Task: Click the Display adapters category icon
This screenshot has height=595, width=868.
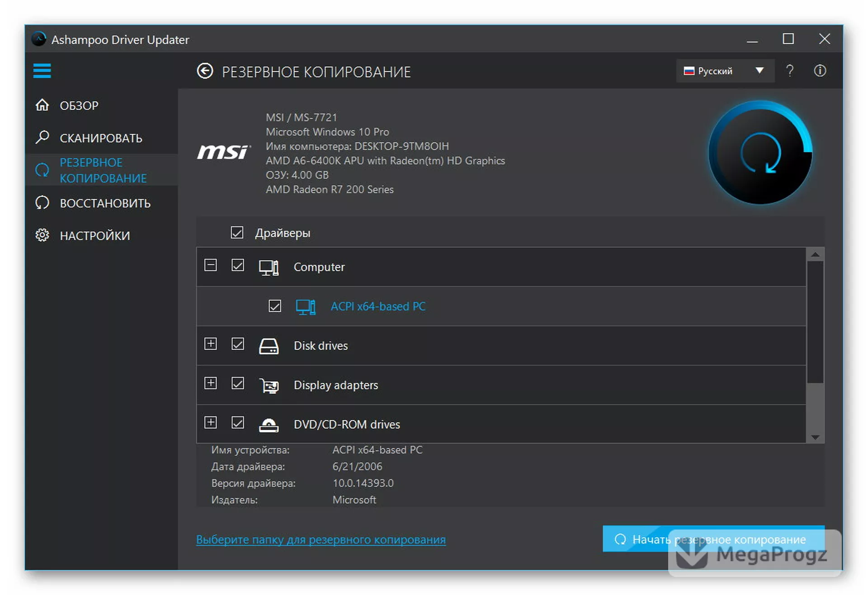Action: [269, 385]
